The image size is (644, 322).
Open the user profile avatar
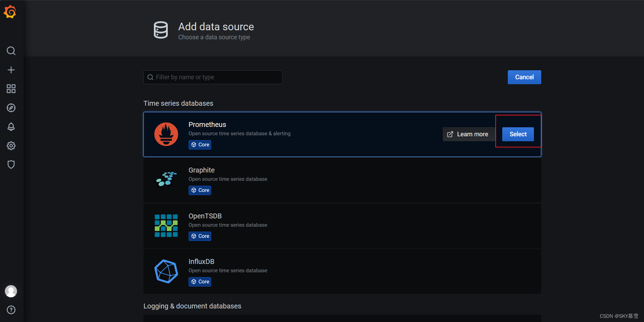11,291
